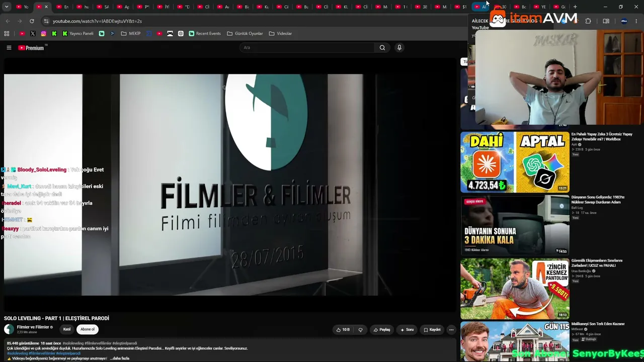
Task: Expand the Videolar bookmarks folder
Action: pyautogui.click(x=280, y=34)
